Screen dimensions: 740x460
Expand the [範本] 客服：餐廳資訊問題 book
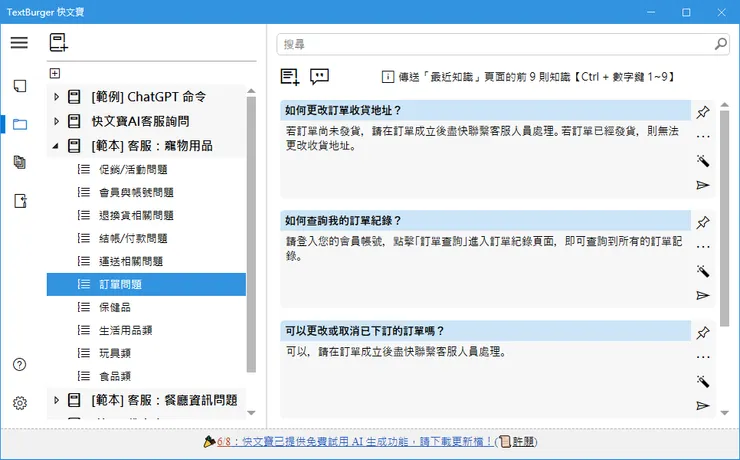[56, 400]
